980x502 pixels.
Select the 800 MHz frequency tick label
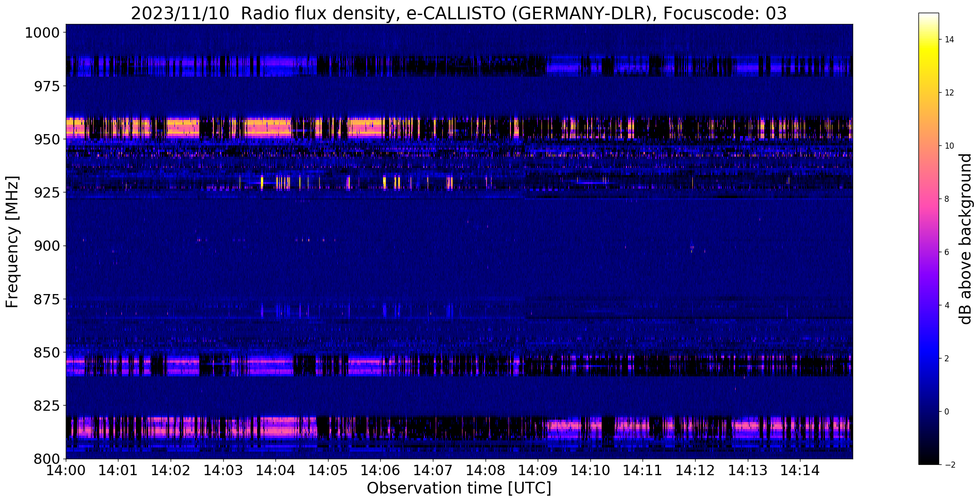click(x=47, y=459)
